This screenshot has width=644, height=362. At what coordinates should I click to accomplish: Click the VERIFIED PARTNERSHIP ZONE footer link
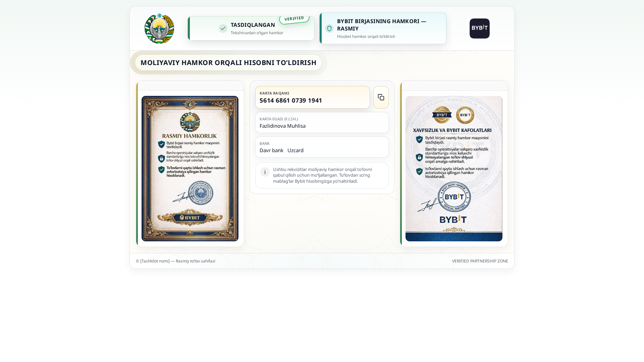point(480,261)
